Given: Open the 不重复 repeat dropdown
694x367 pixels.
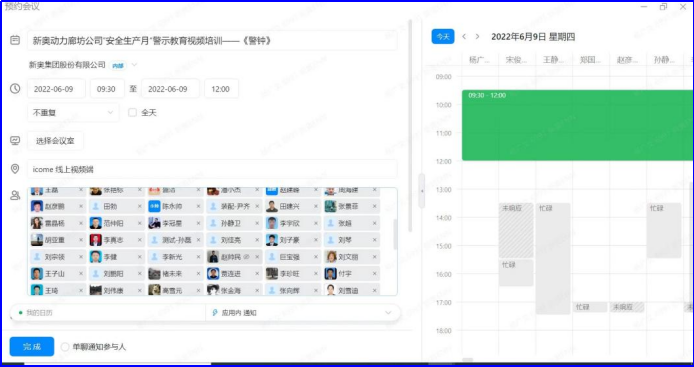Looking at the screenshot, I should [73, 112].
